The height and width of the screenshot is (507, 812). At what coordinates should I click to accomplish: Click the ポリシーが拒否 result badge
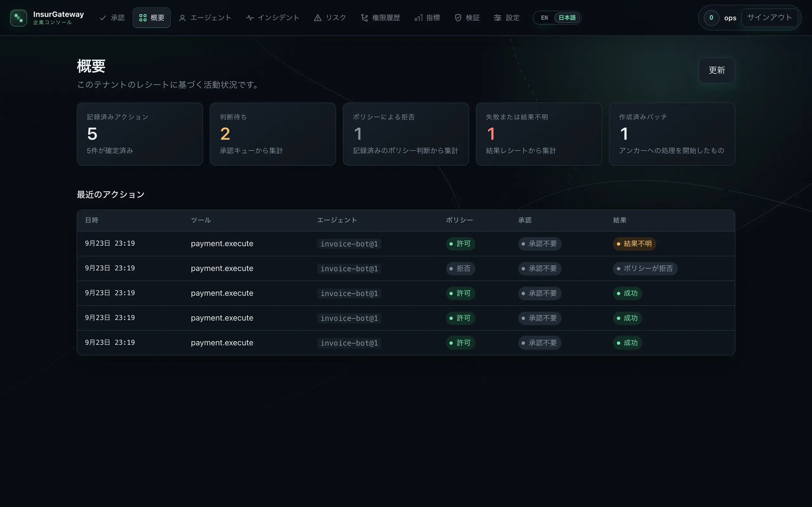[645, 269]
